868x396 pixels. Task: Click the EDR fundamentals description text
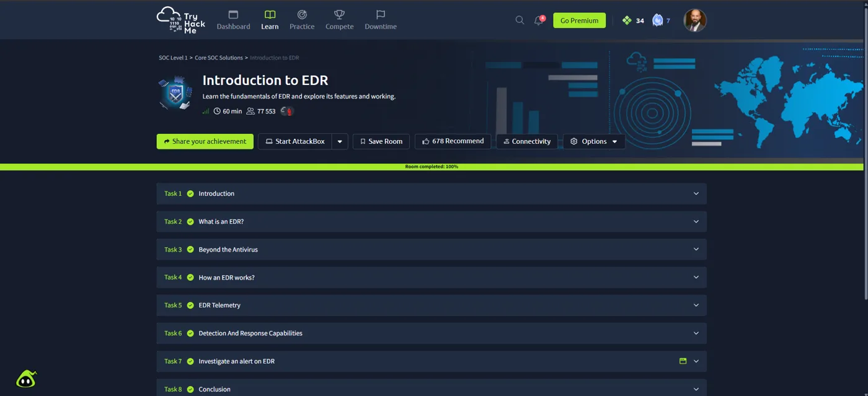(299, 97)
